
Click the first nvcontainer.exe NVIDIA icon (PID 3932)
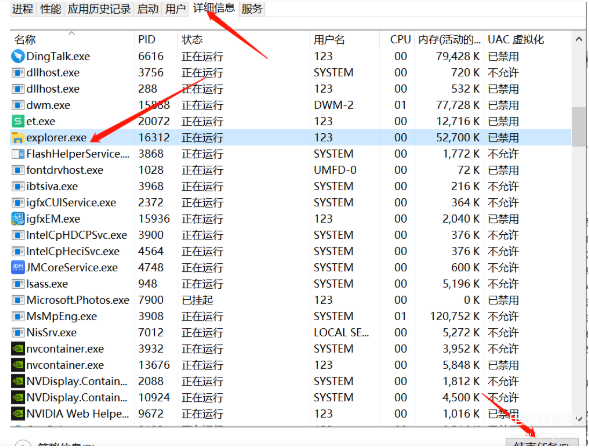(x=18, y=349)
